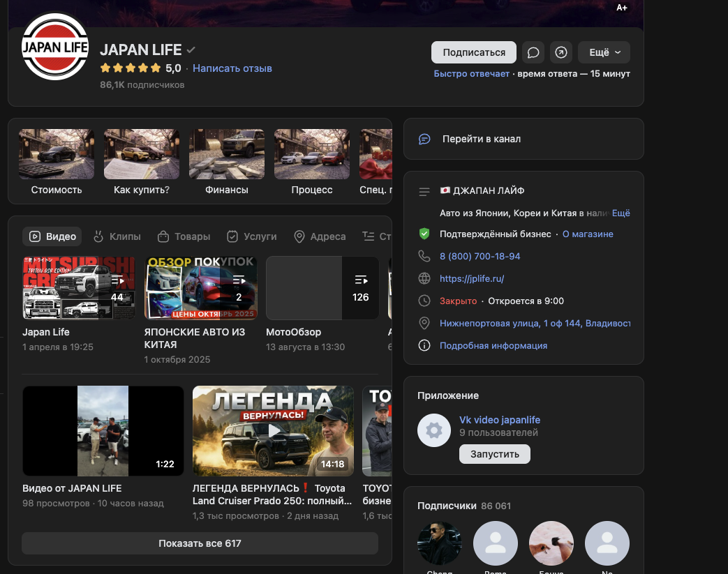Open the Стоимость story thumbnail
Screen dimensions: 728x574
[x=56, y=154]
